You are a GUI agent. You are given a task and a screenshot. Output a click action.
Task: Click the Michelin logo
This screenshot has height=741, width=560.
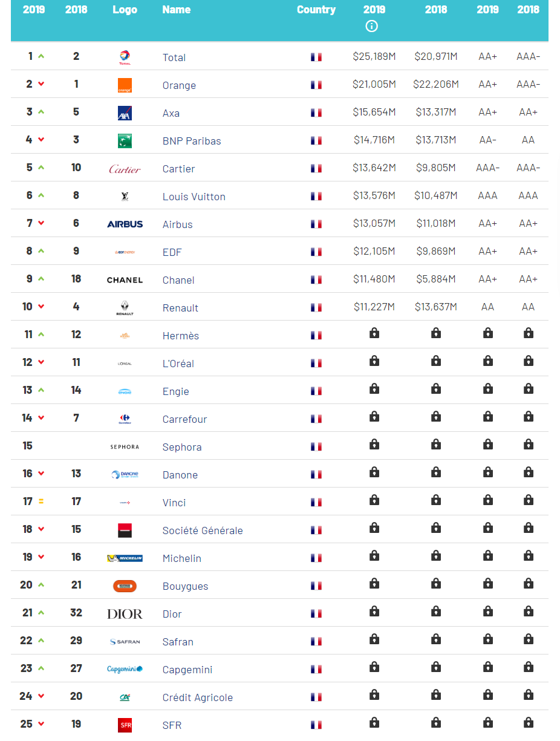click(125, 558)
